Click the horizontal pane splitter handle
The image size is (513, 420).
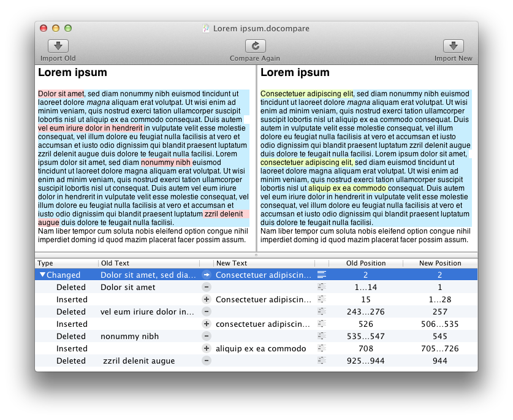pyautogui.click(x=256, y=254)
